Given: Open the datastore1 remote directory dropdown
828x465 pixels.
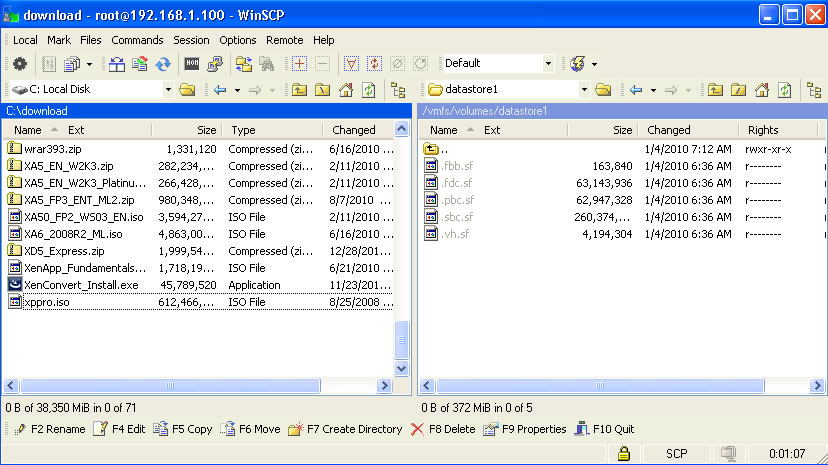Looking at the screenshot, I should tap(584, 90).
